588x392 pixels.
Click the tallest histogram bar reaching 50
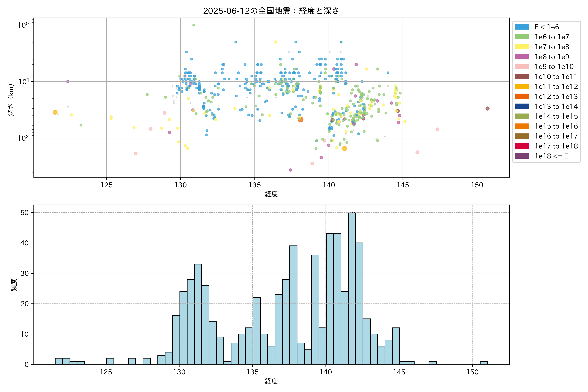(x=352, y=287)
